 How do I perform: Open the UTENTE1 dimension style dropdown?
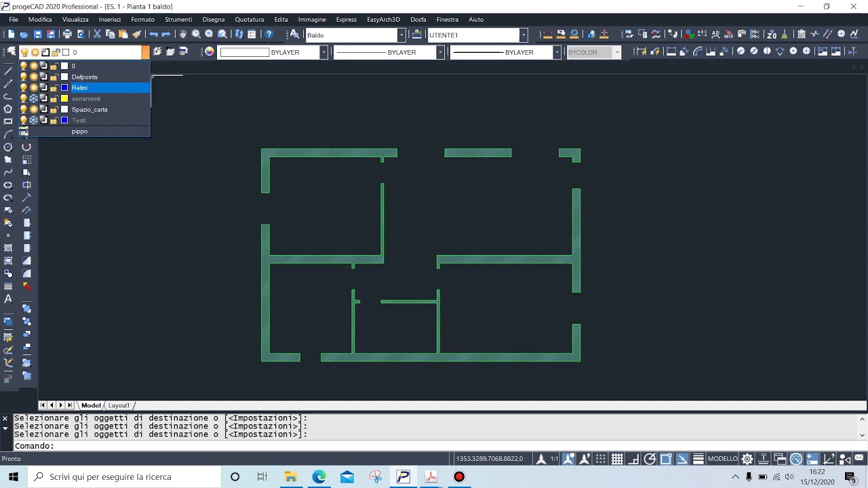point(524,35)
